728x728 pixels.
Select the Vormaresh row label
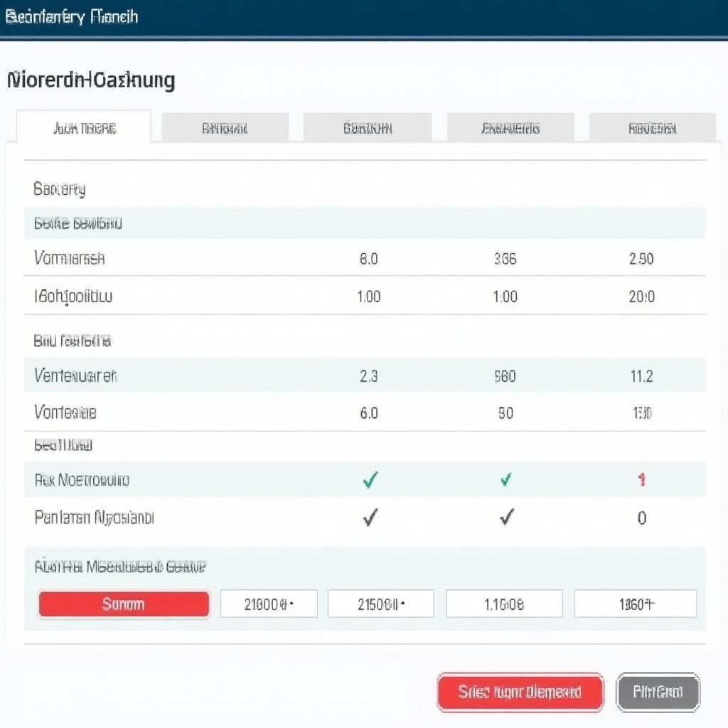(x=70, y=259)
